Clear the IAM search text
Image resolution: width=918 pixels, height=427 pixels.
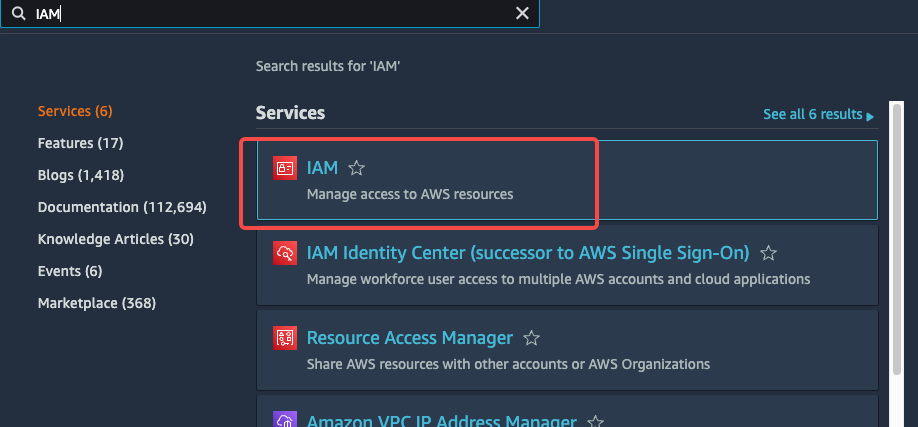coord(522,13)
